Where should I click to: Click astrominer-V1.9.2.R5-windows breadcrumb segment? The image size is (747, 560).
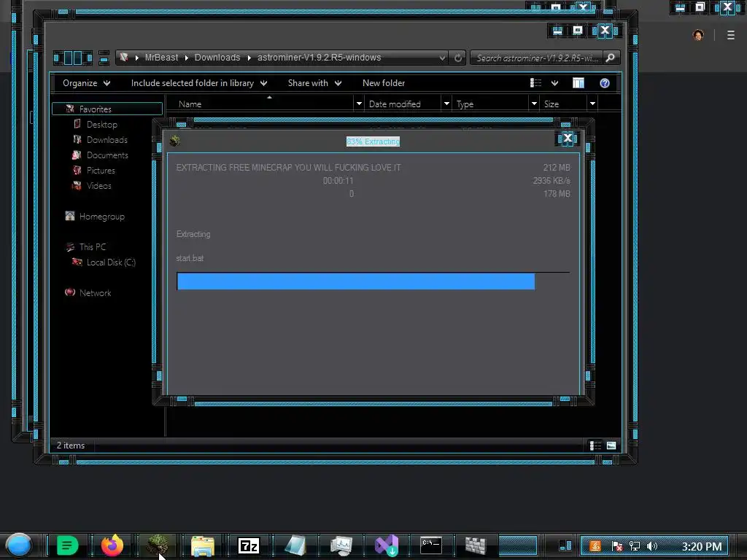click(320, 57)
